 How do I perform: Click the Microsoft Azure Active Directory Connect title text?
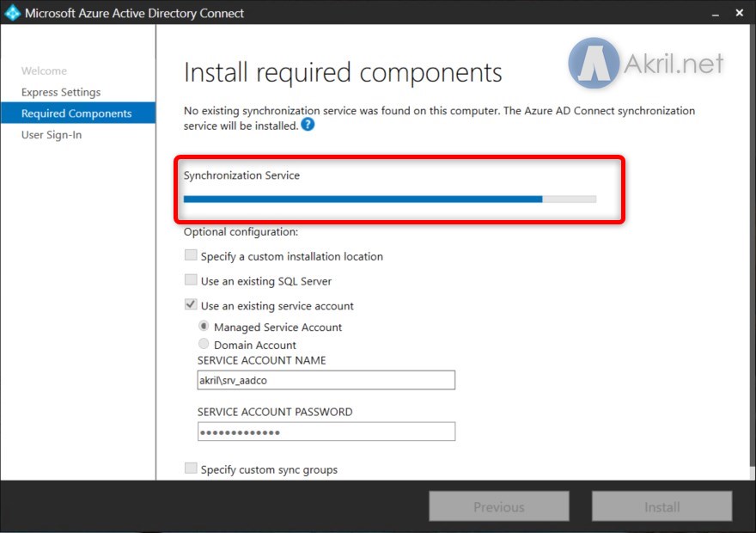(x=135, y=13)
